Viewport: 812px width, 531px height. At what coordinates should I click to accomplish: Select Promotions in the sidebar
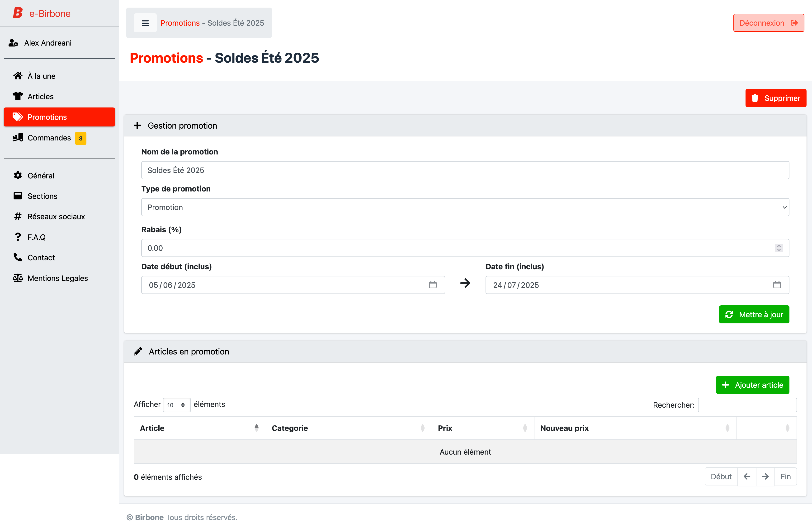(x=59, y=117)
